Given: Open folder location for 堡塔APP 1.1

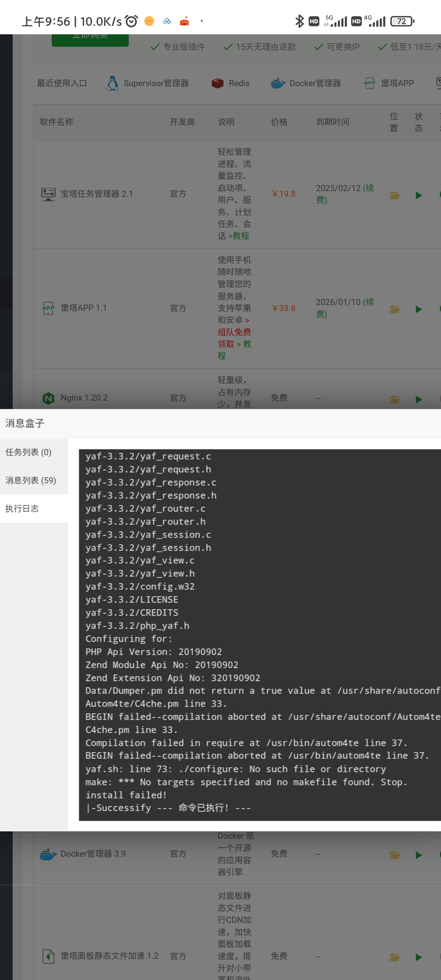Looking at the screenshot, I should (x=394, y=309).
